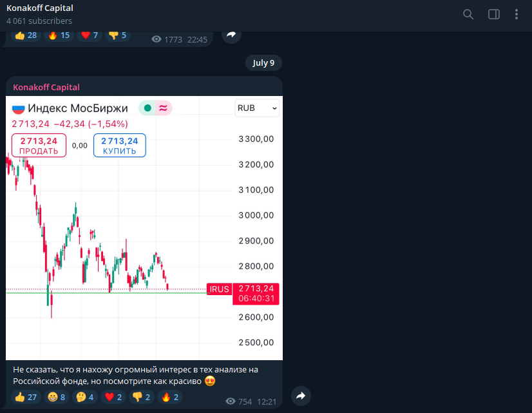This screenshot has width=532, height=413.
Task: Click thumbs-down reaction with 2
Action: coord(142,397)
